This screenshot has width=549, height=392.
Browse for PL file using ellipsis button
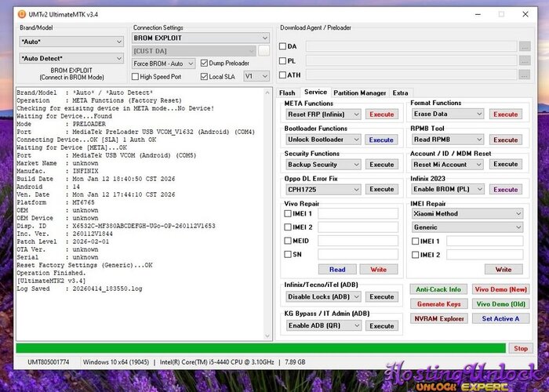point(524,60)
